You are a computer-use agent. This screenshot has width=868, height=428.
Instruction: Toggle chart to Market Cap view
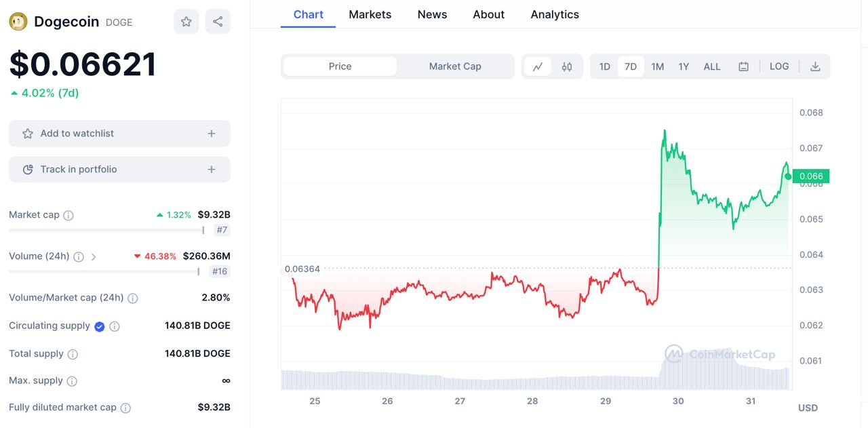click(x=455, y=66)
